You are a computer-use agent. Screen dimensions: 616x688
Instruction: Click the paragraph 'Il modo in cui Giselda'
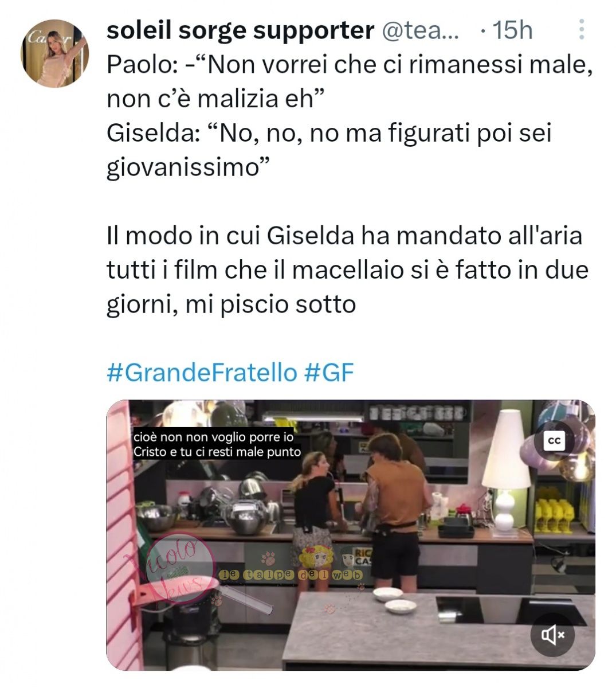click(x=348, y=270)
